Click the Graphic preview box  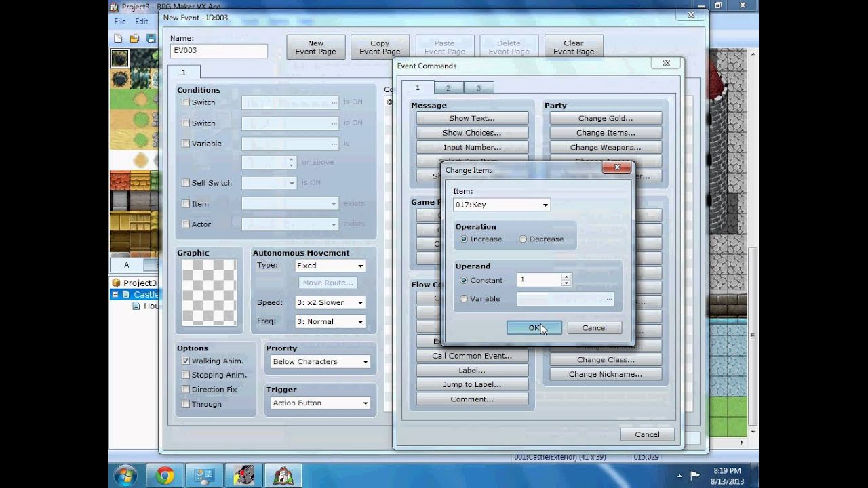tap(210, 293)
